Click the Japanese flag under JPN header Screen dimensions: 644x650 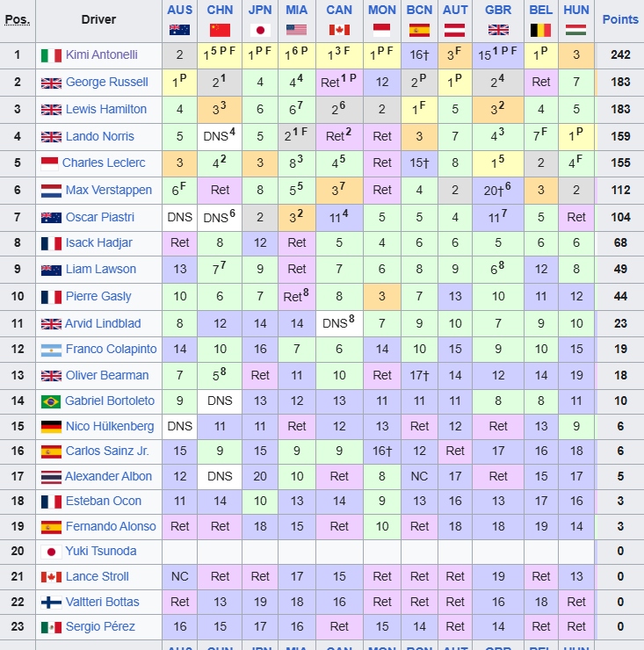260,30
